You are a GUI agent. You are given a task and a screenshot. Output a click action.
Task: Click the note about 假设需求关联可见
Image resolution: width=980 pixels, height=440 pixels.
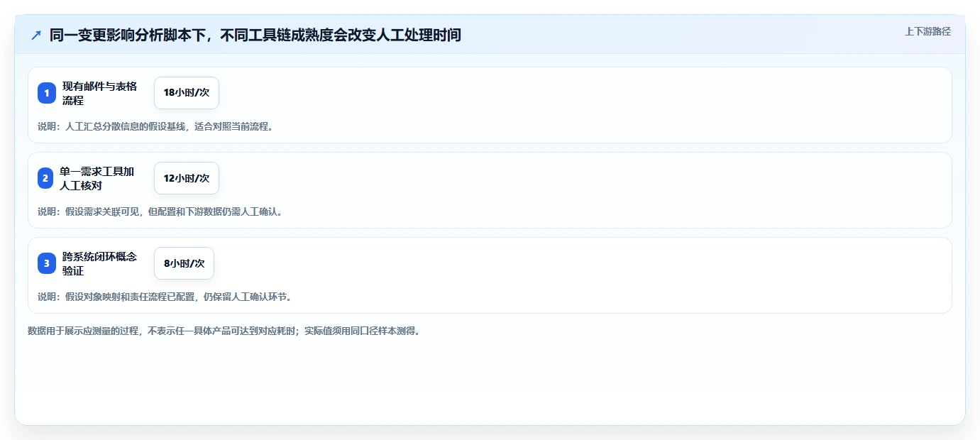click(x=160, y=211)
